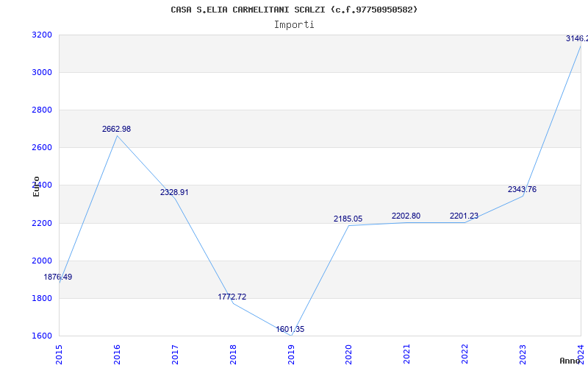Click the 2023 x-axis year label
The image size is (588, 368).
523,355
